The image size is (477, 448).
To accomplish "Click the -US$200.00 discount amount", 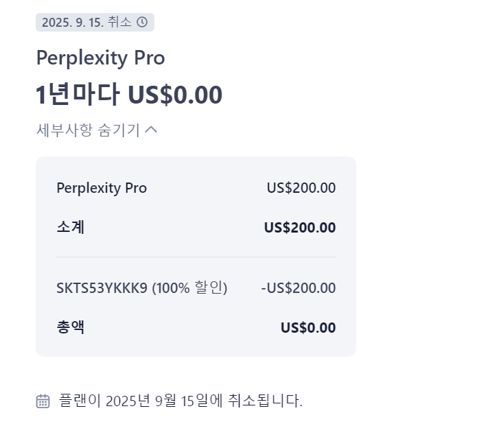I will [299, 288].
